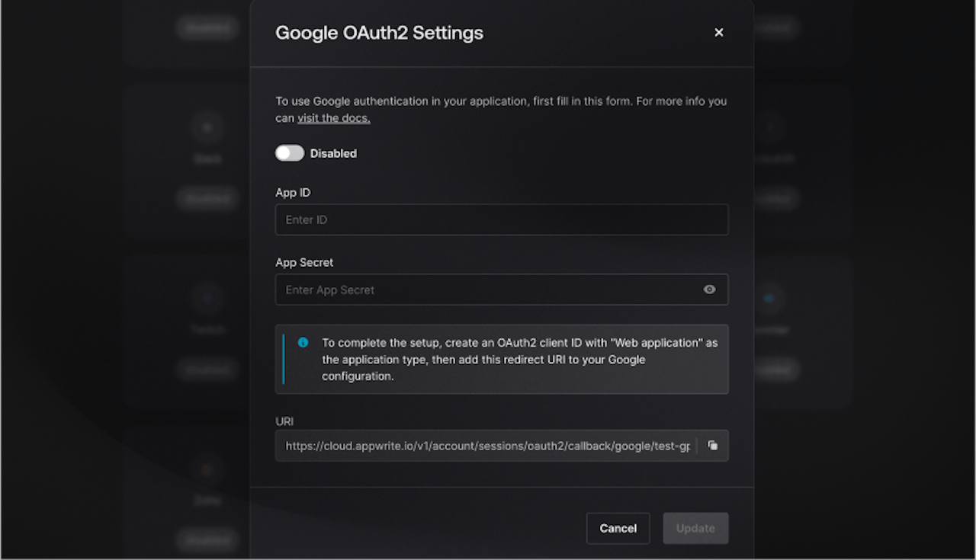Screen dimensions: 976x560
Task: Focus the App ID 'Enter ID' field
Action: [x=501, y=219]
